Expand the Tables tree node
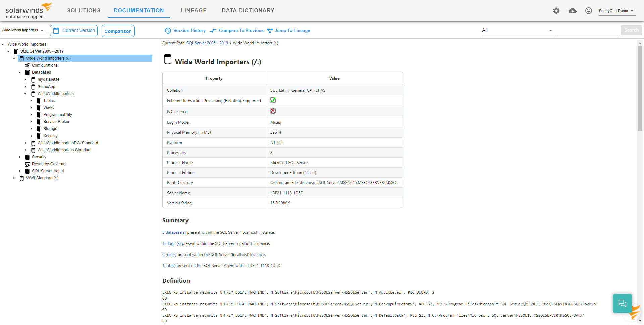The height and width of the screenshot is (325, 644). click(31, 101)
